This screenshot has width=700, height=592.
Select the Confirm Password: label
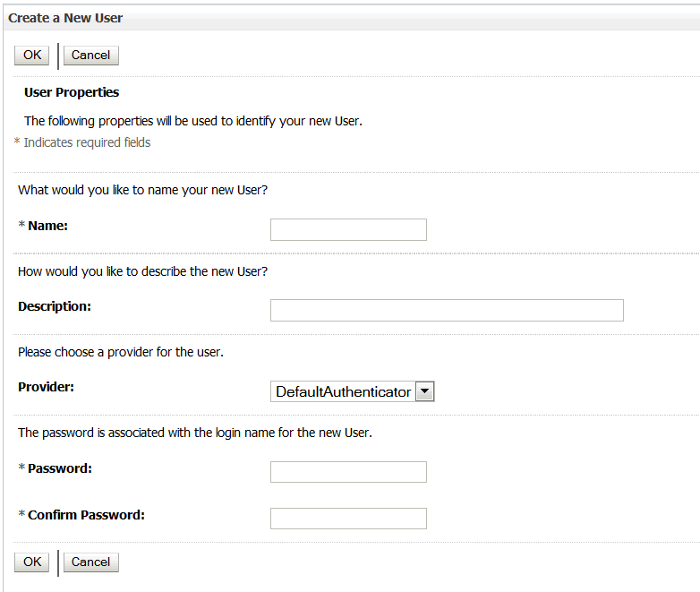point(86,515)
